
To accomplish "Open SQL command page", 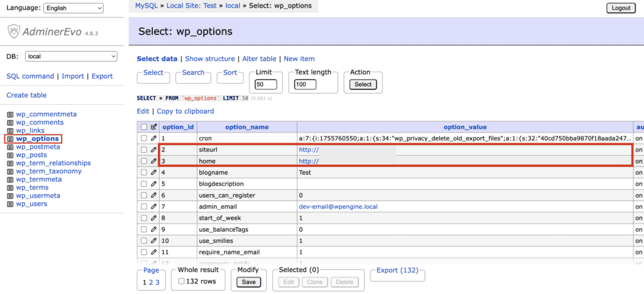I will [30, 76].
